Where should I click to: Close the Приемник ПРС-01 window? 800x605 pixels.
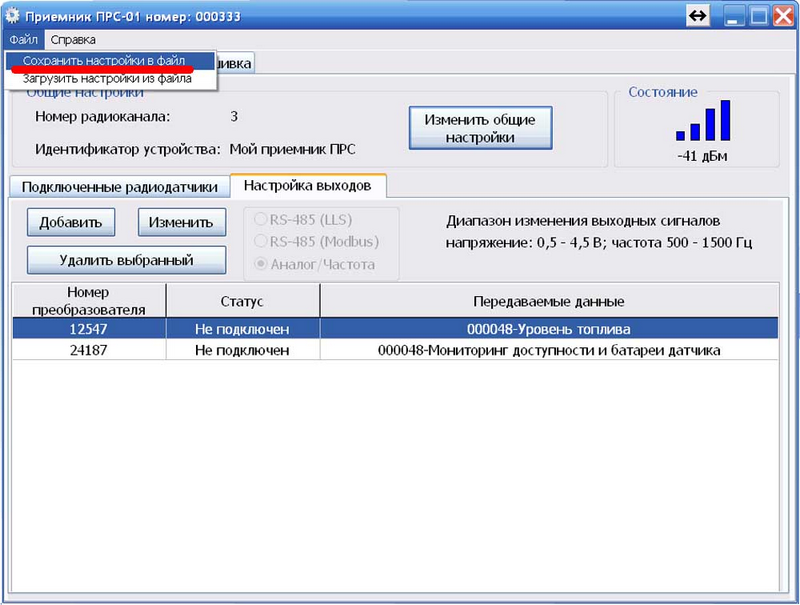783,16
